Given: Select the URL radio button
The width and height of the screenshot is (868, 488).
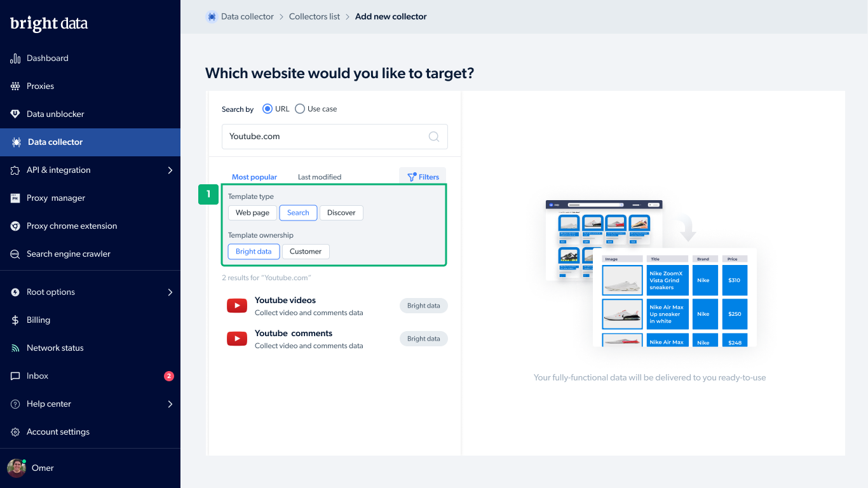Looking at the screenshot, I should point(268,109).
